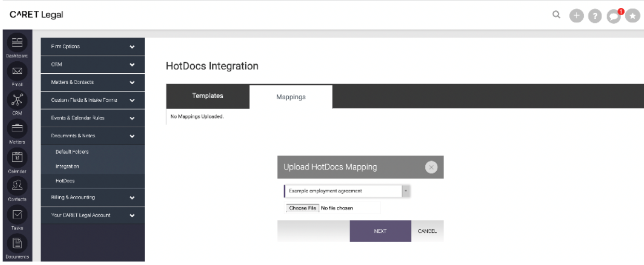Viewport: 644px width, 265px height.
Task: Select the Mappings tab
Action: (291, 97)
